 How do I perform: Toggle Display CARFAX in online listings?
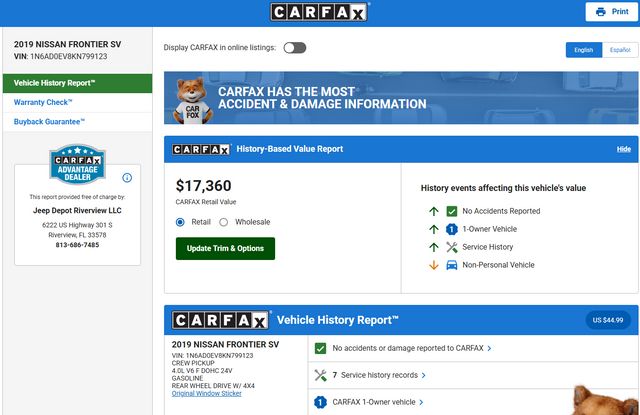pos(294,48)
